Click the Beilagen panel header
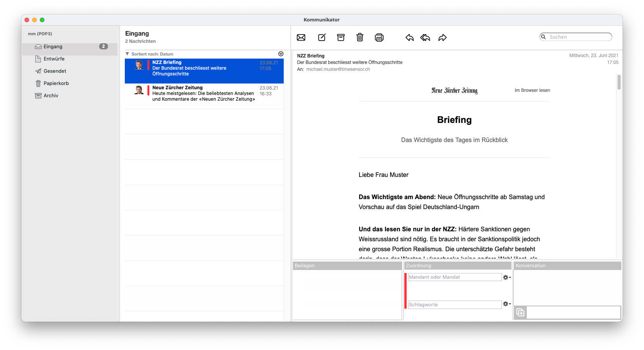The width and height of the screenshot is (644, 350). pyautogui.click(x=347, y=266)
